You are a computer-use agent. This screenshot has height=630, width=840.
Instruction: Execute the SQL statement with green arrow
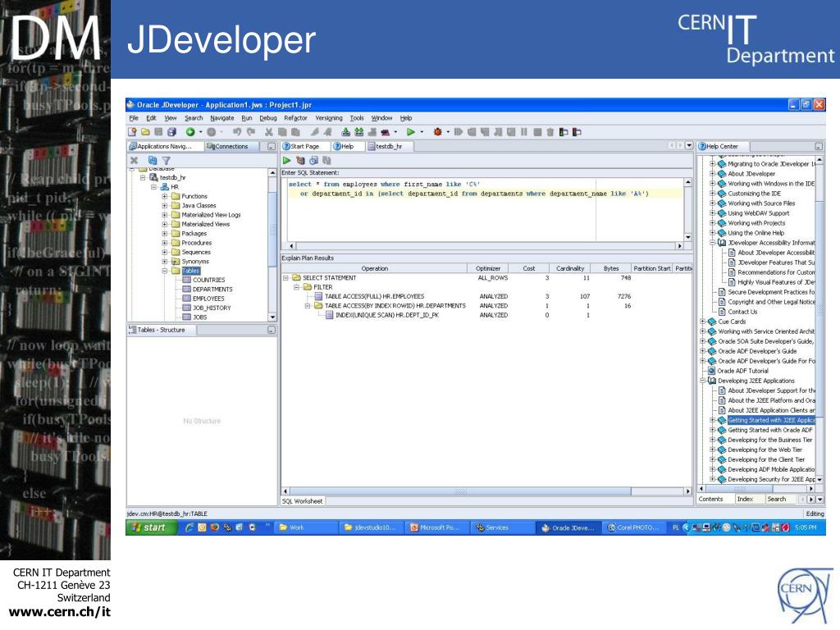286,160
